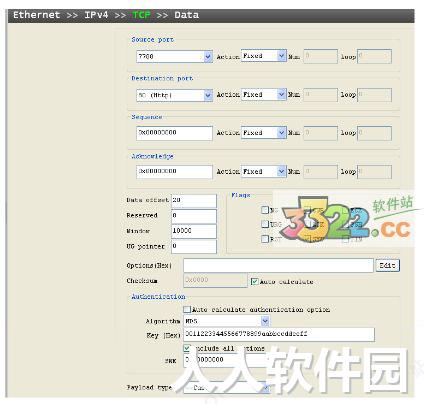Check the RST flag checkbox

[x=265, y=239]
